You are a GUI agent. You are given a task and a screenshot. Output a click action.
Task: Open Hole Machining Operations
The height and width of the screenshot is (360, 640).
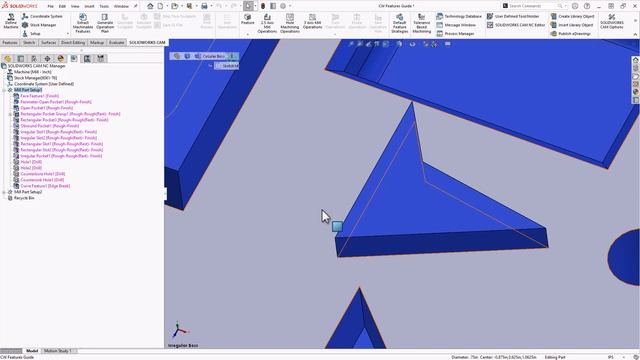(x=290, y=23)
